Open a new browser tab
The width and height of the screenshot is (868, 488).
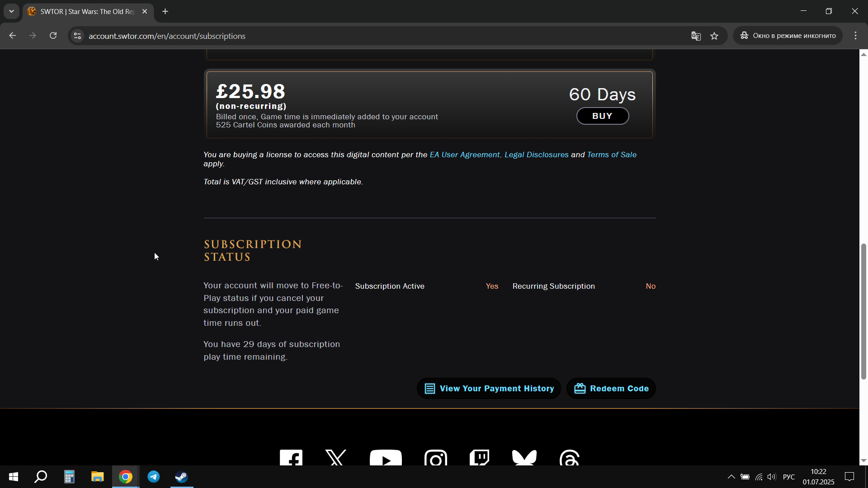click(x=165, y=11)
